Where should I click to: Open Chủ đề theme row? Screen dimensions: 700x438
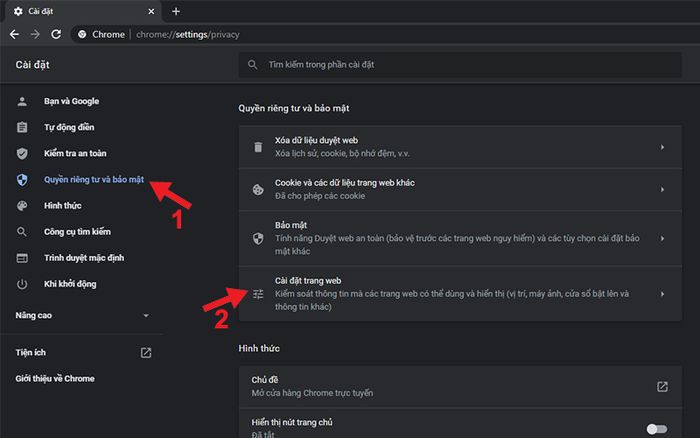tap(460, 387)
